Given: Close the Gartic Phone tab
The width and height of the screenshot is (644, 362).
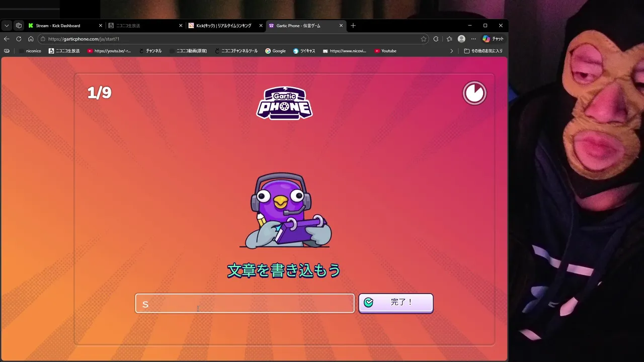Looking at the screenshot, I should [341, 26].
